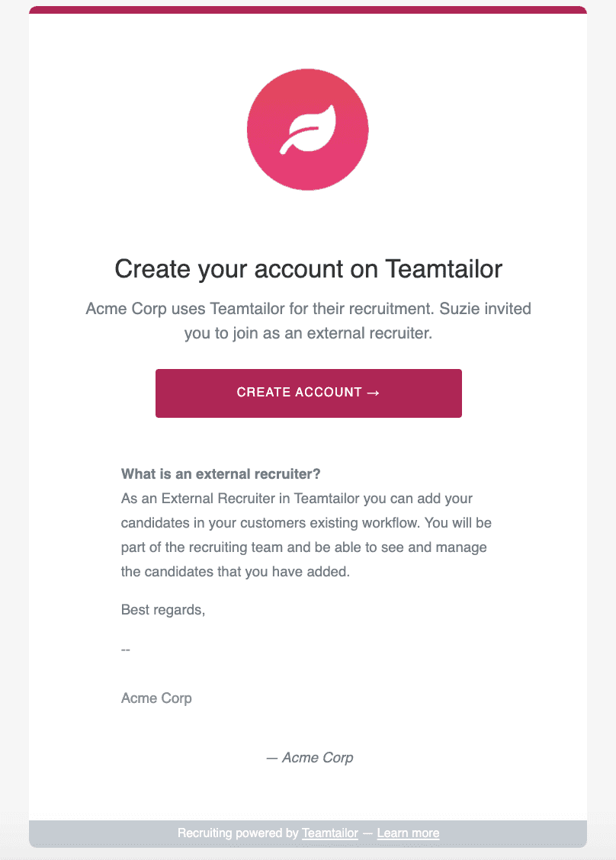Click the 'candidates in your customers existing workflow' line
The height and width of the screenshot is (860, 616).
pos(306,523)
